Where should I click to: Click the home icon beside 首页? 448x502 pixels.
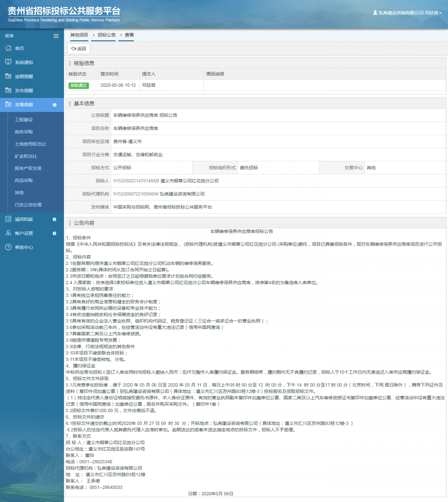coord(8,48)
